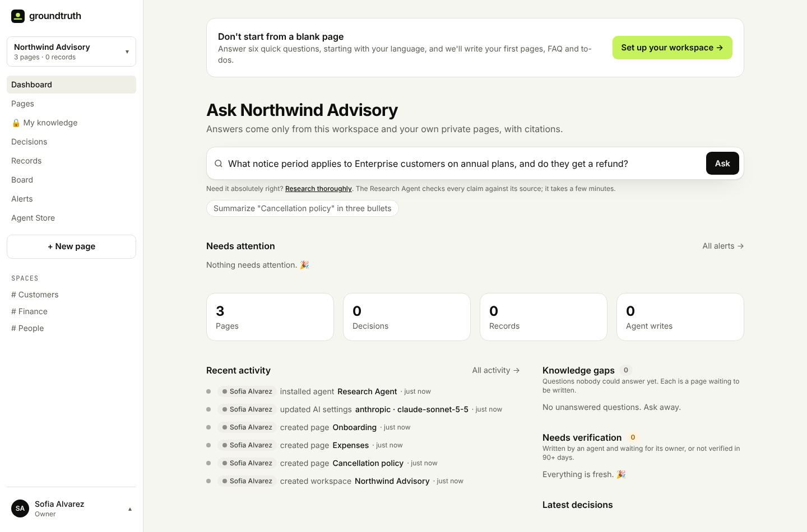Expand the Sofia Alvarez account menu arrow
The width and height of the screenshot is (807, 532).
click(130, 509)
